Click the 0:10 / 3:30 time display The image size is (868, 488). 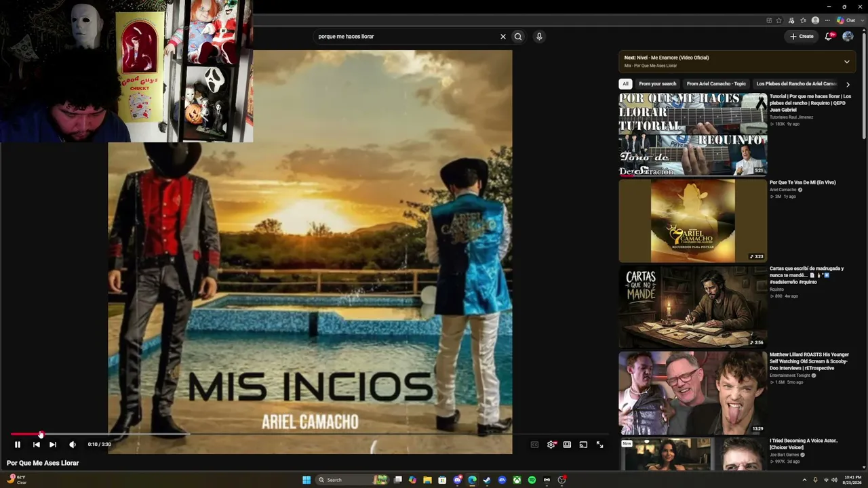click(x=100, y=445)
